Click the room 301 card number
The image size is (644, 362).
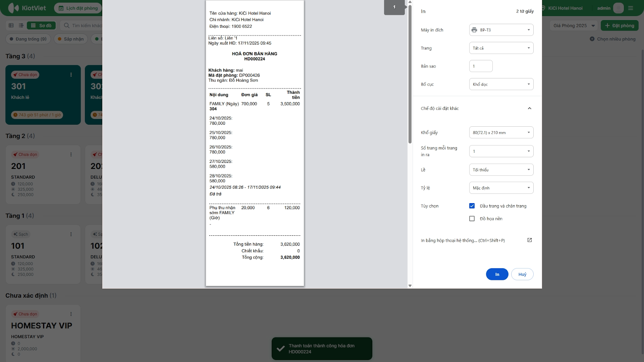(x=19, y=86)
